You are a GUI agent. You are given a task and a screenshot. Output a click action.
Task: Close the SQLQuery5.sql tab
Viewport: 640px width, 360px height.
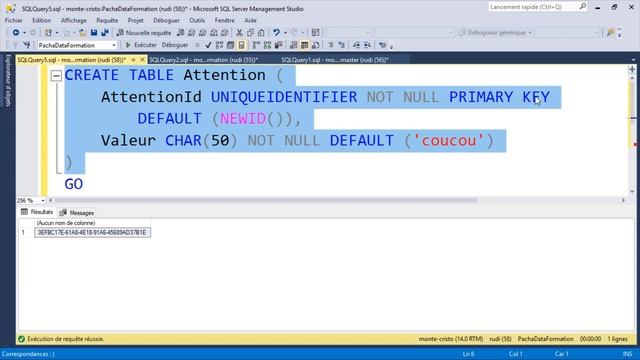142,60
